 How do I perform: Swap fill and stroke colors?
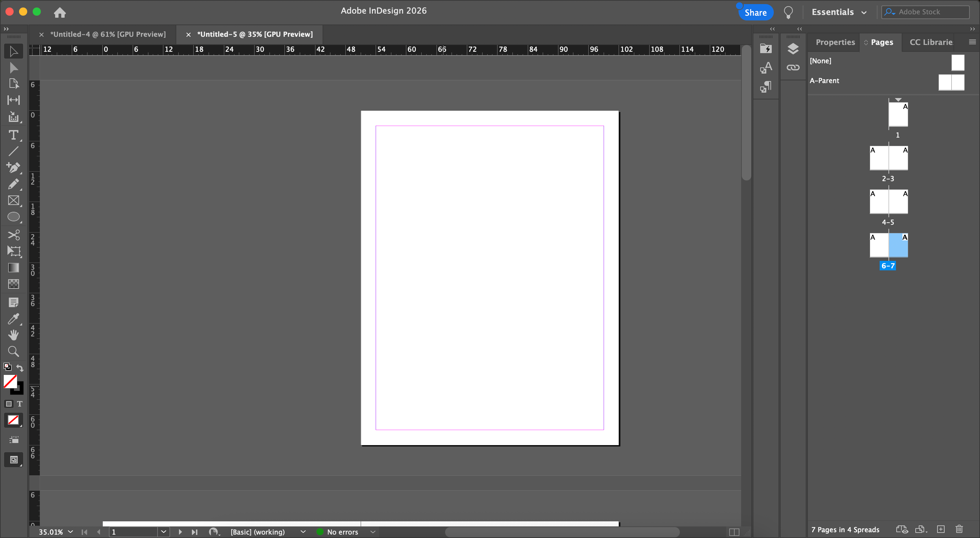pyautogui.click(x=20, y=368)
